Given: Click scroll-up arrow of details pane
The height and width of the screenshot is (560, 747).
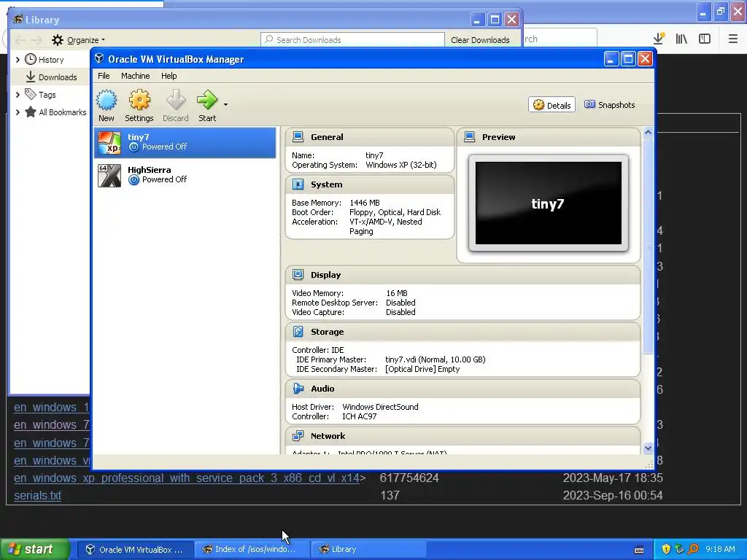Looking at the screenshot, I should click(x=648, y=133).
